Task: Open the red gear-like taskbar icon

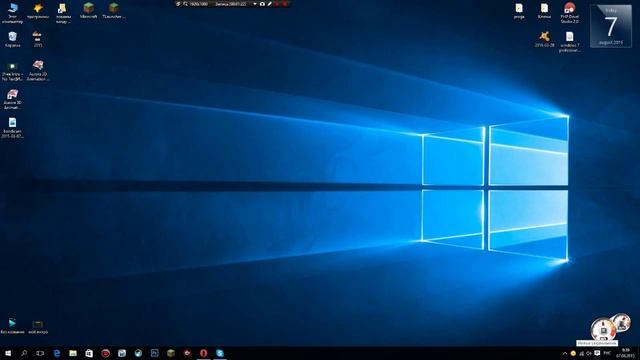Action: (x=187, y=353)
